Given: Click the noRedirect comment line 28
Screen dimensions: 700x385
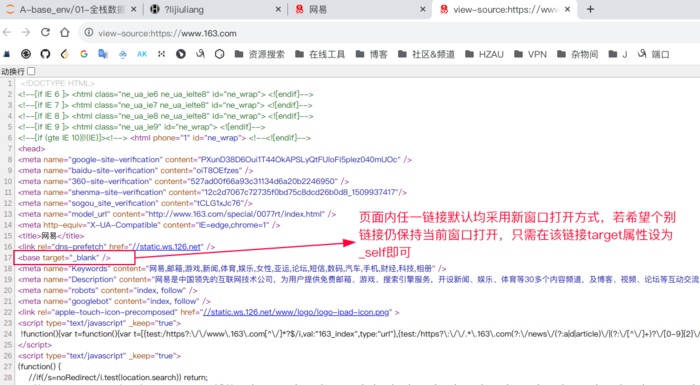Looking at the screenshot, I should point(118,377).
